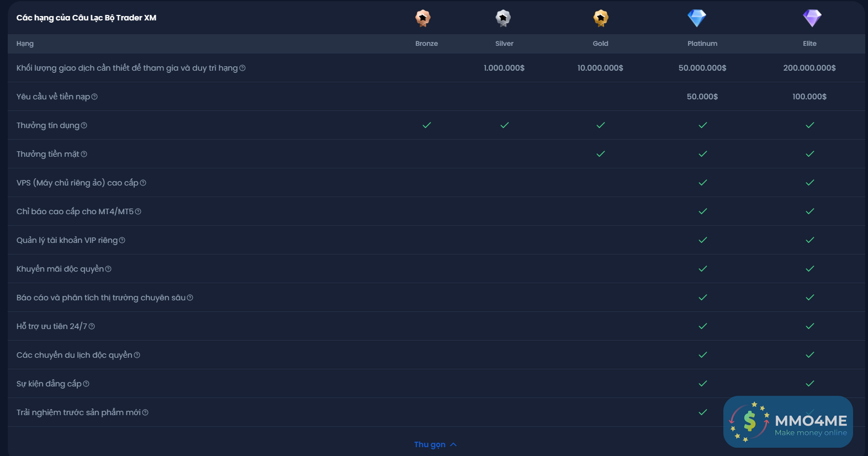Click Elite check mark in Các chuyến du lịch row
The width and height of the screenshot is (868, 456).
(810, 355)
